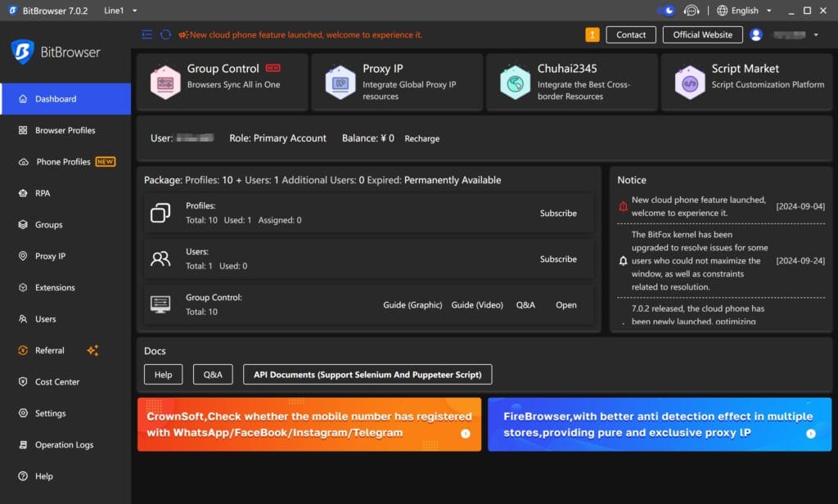Open Operation Logs in sidebar
The width and height of the screenshot is (838, 504).
[x=65, y=444]
